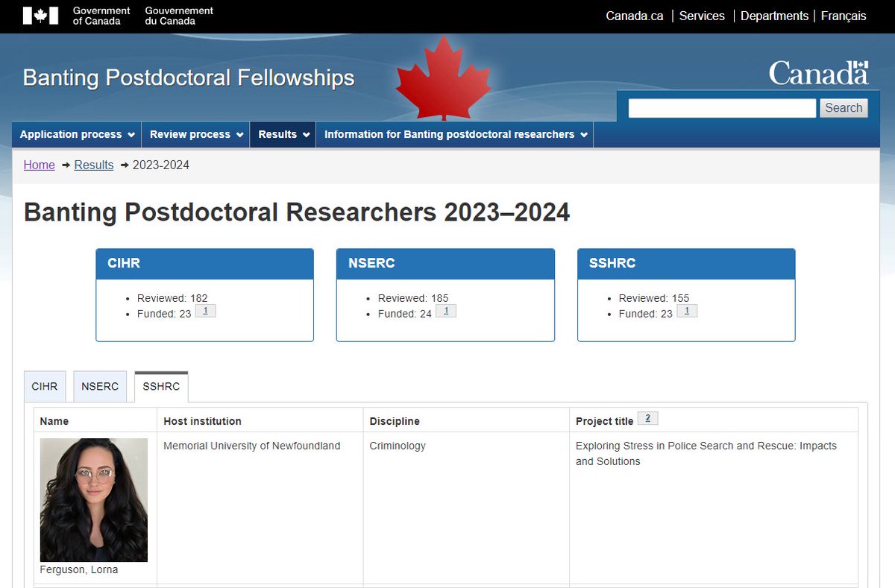Click the NSERC panel heading
The width and height of the screenshot is (895, 588).
[x=445, y=263]
